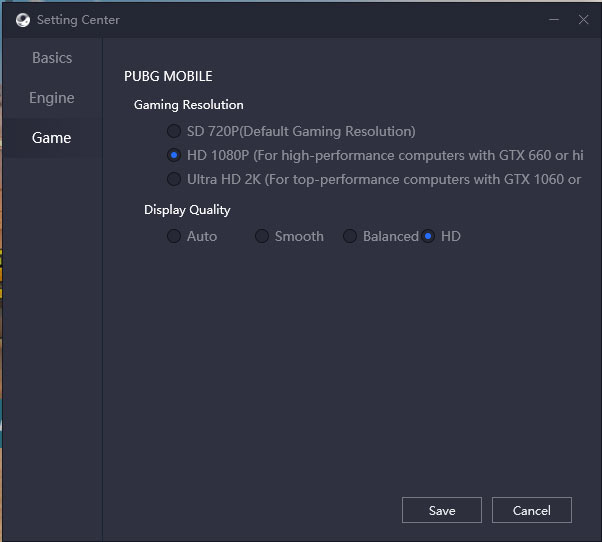Select the Game tab in sidebar

52,138
